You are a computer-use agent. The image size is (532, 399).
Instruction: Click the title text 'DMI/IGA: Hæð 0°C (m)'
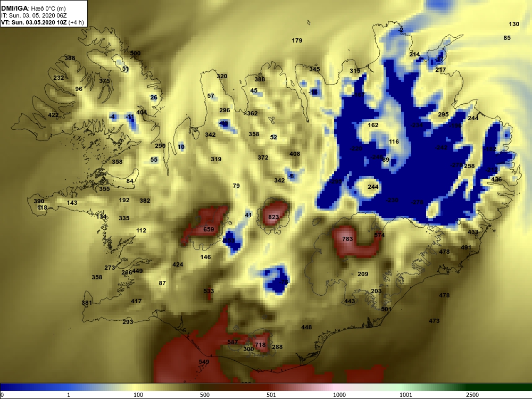tap(33, 8)
